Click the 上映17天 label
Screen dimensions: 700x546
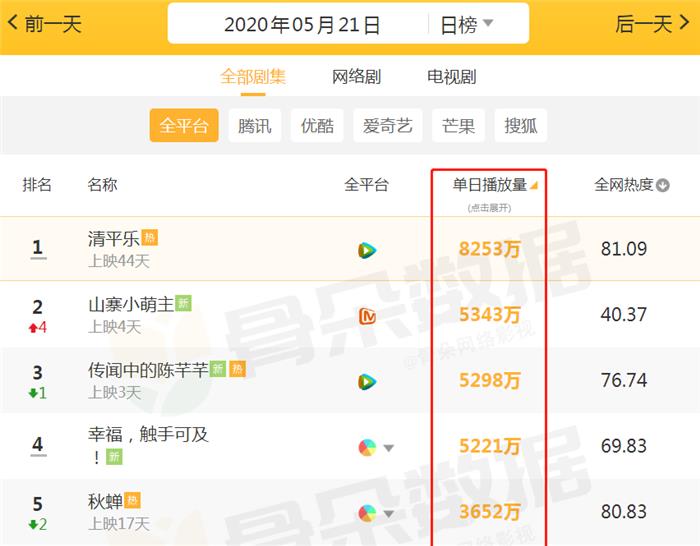click(x=118, y=524)
